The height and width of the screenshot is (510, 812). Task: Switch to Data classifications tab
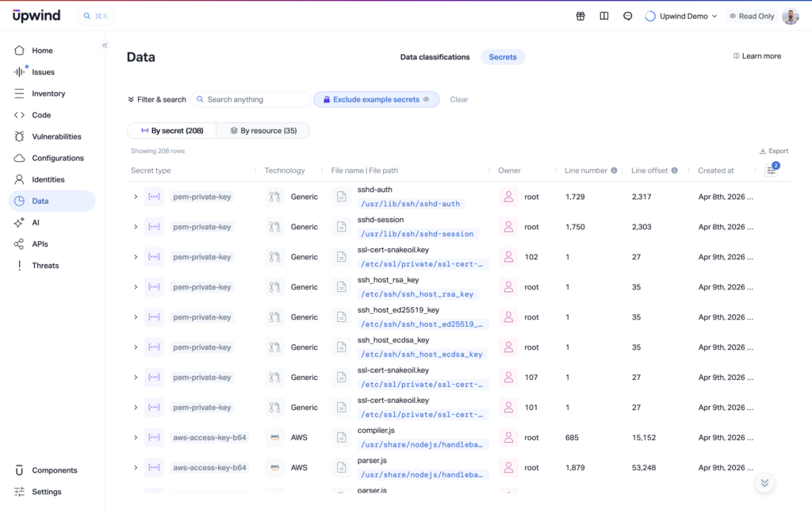(435, 57)
